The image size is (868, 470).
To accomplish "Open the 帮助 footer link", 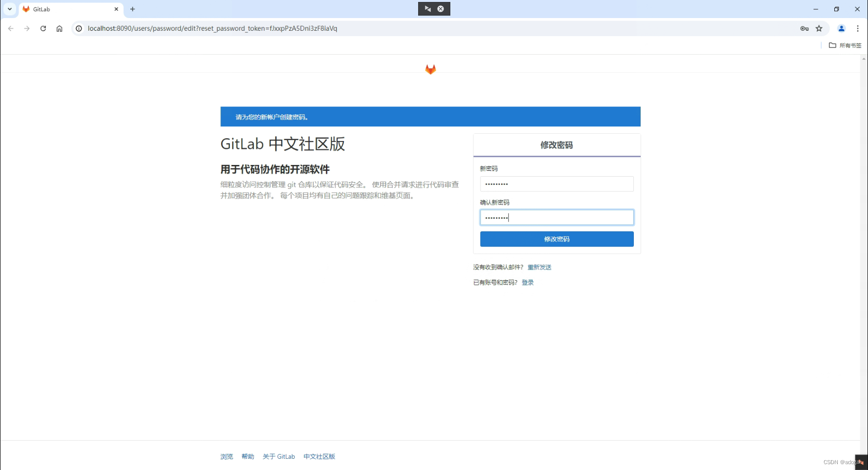I will pos(248,456).
